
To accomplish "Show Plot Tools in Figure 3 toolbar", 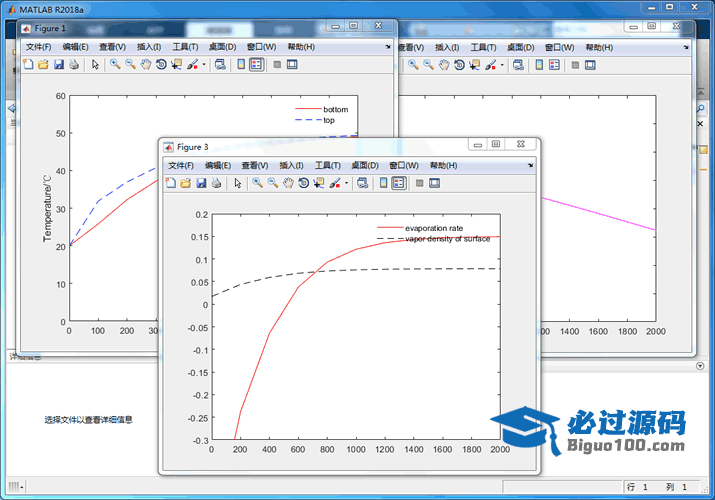I will pos(435,183).
